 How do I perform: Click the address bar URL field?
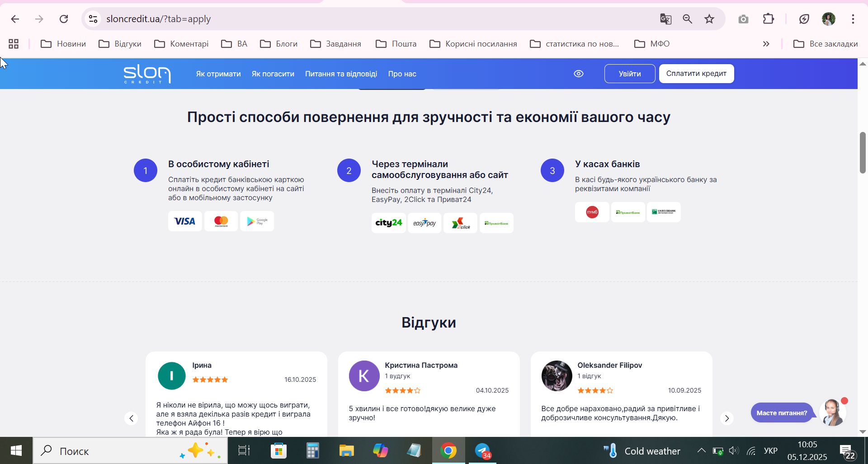371,19
